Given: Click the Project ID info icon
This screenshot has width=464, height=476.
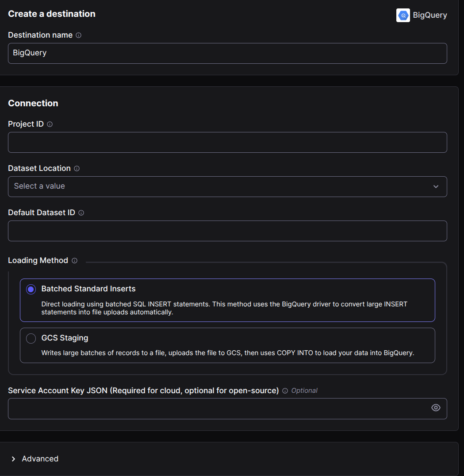Looking at the screenshot, I should pyautogui.click(x=50, y=124).
